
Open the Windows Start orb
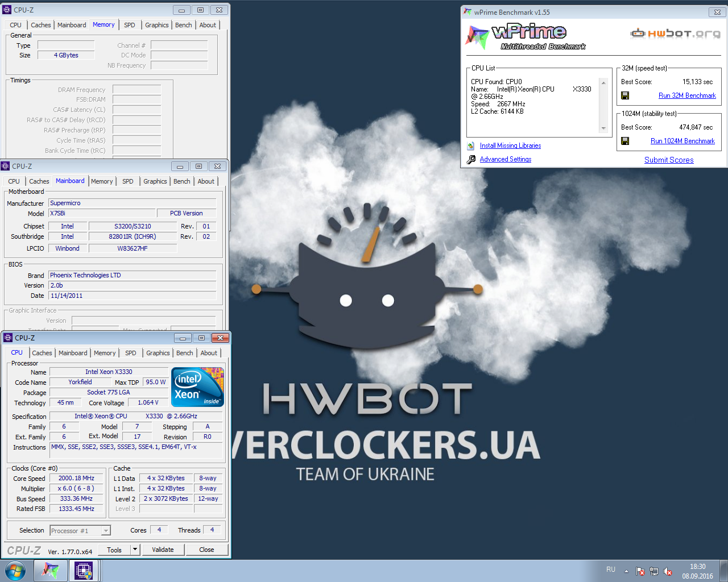[x=15, y=571]
